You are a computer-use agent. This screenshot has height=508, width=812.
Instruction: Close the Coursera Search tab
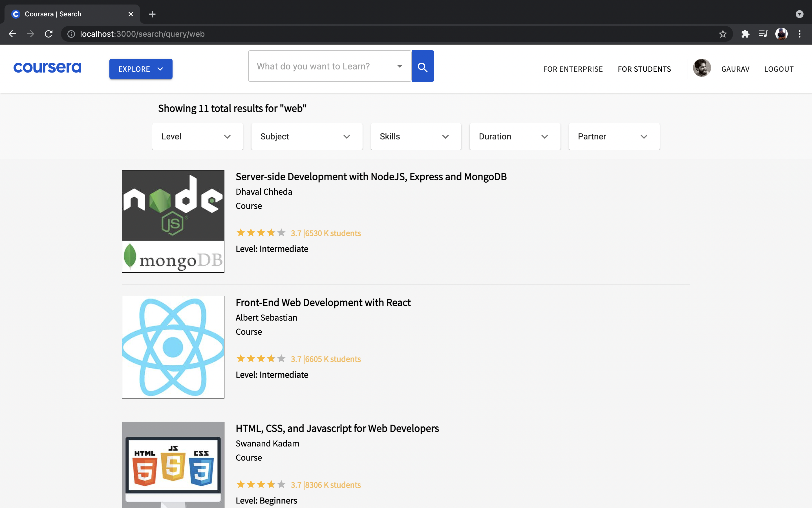point(131,14)
